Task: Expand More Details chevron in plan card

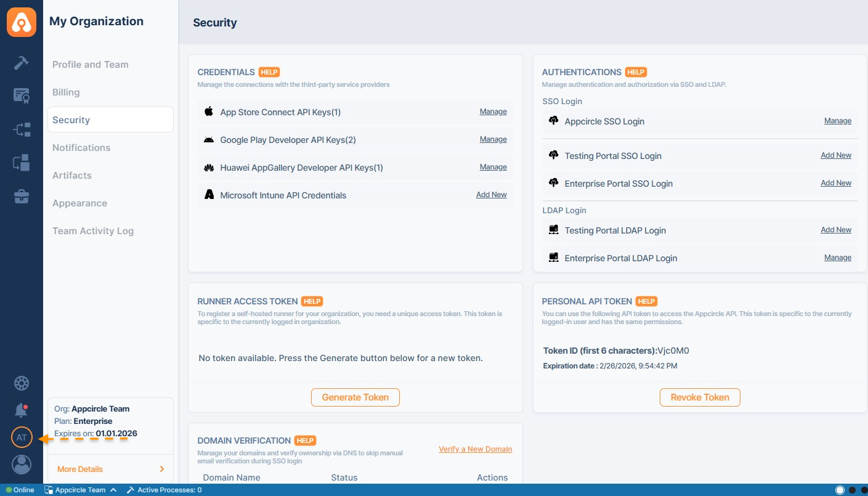Action: point(161,469)
